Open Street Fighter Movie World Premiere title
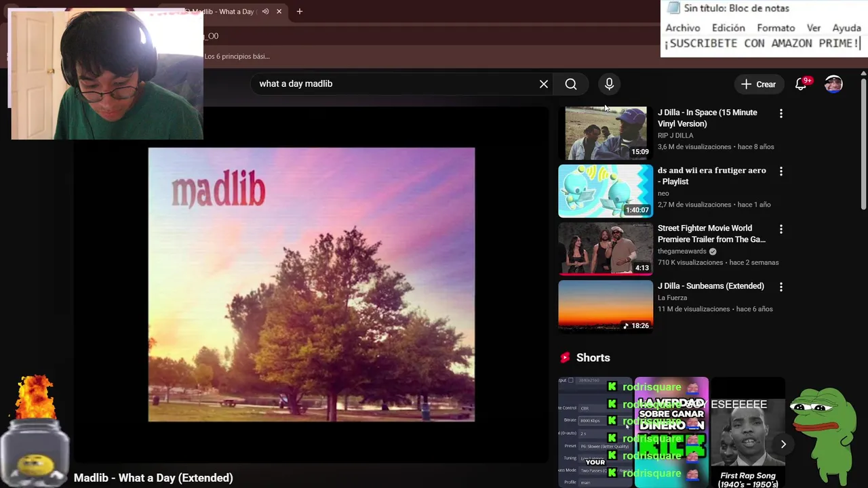 click(711, 234)
